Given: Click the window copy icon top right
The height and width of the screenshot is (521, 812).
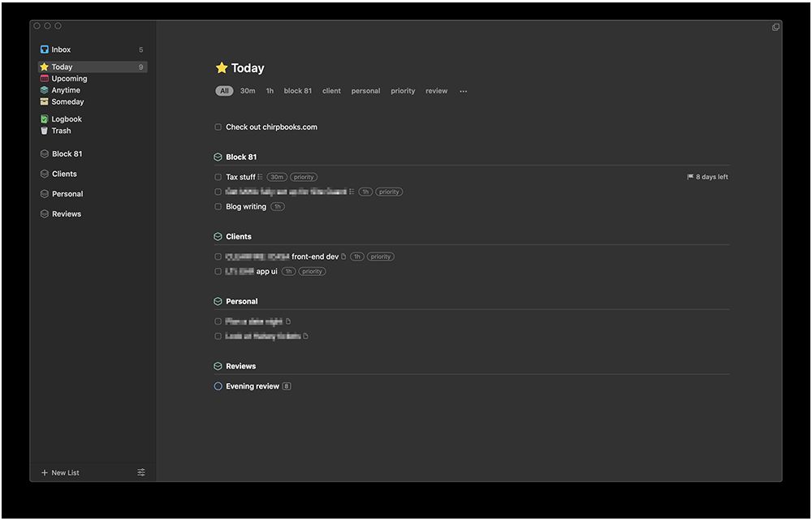Looking at the screenshot, I should (x=775, y=28).
